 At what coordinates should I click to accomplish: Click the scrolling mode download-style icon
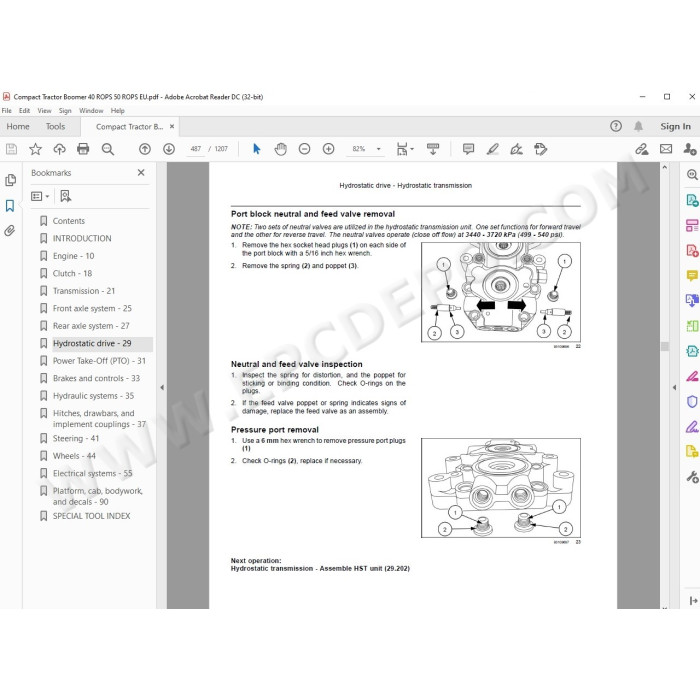coord(433,149)
